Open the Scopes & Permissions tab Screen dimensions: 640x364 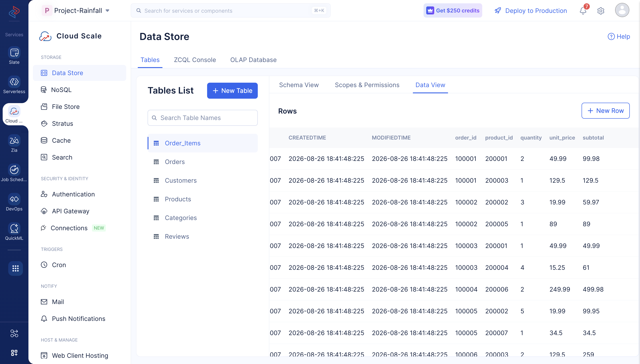[367, 85]
